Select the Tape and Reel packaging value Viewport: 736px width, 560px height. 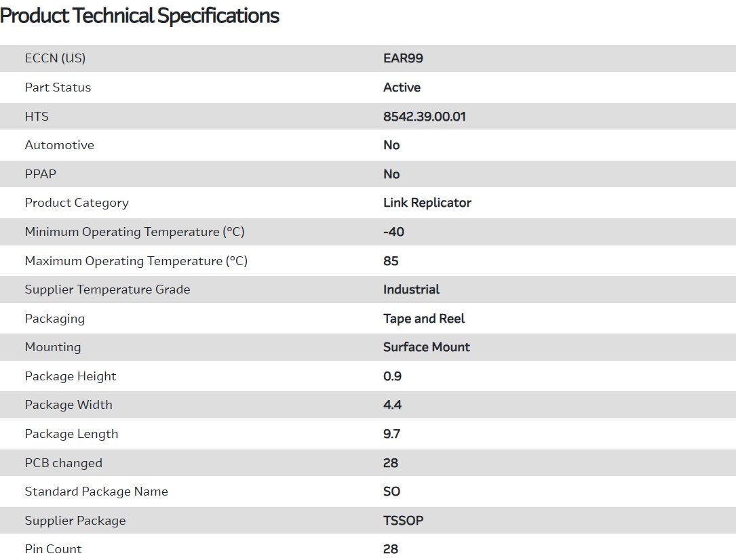tap(424, 319)
